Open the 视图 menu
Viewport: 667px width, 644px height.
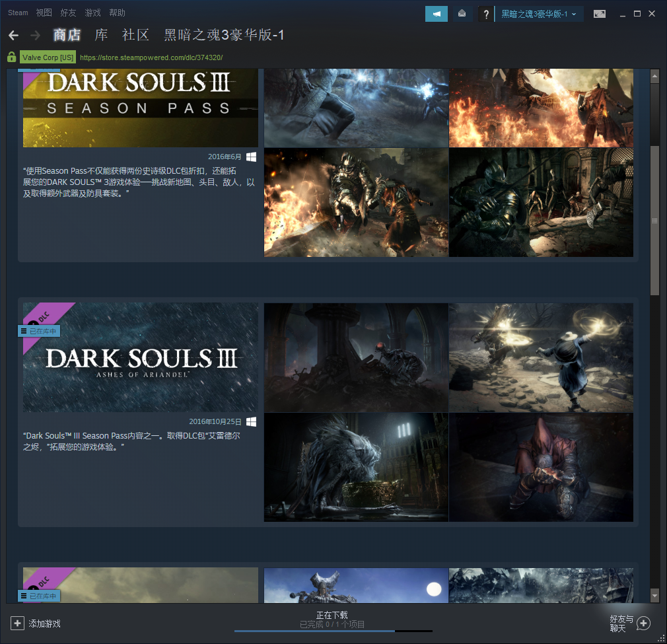coord(44,13)
